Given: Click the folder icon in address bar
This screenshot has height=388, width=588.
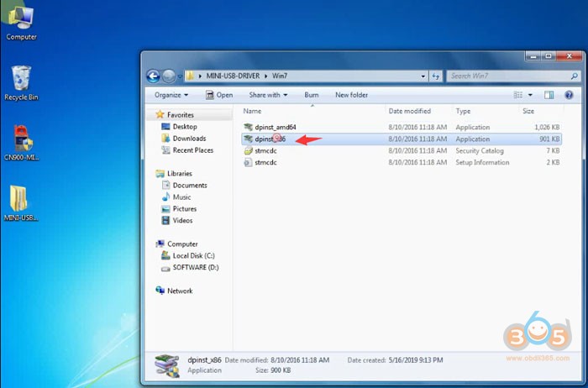Looking at the screenshot, I should (x=190, y=76).
